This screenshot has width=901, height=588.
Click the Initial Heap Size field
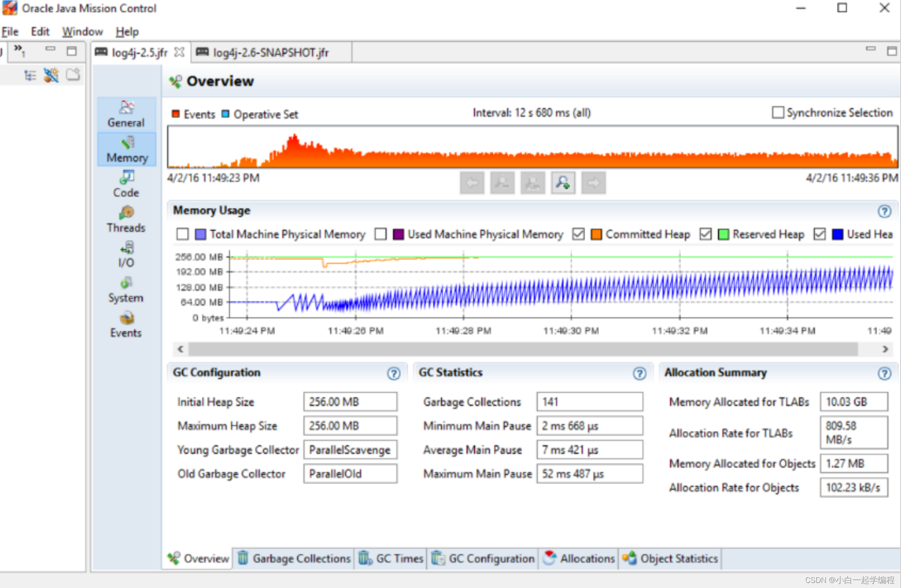pos(350,402)
